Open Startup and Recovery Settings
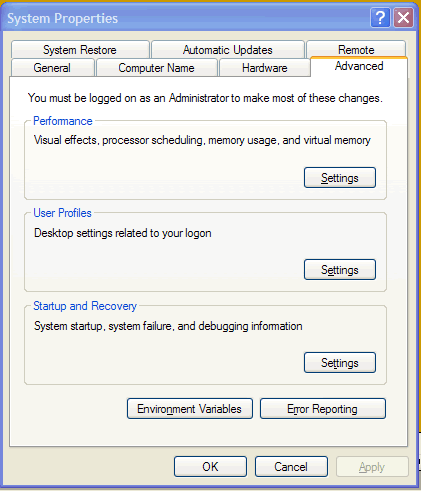 point(340,363)
